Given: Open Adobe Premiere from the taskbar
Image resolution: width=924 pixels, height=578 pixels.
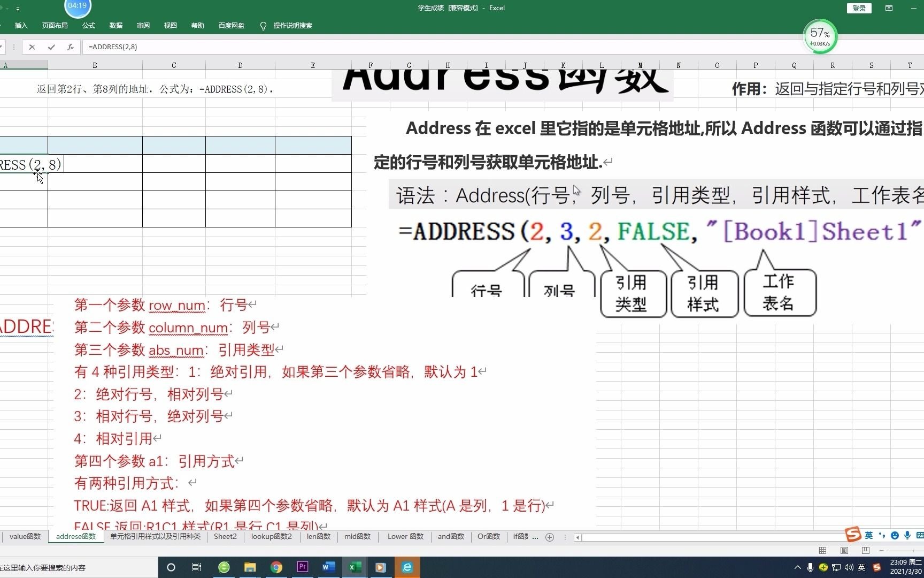Looking at the screenshot, I should (x=302, y=567).
